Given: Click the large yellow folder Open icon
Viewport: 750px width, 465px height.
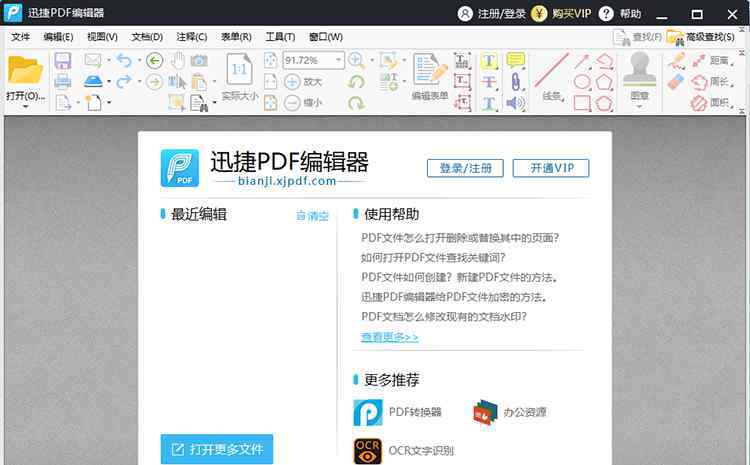Looking at the screenshot, I should tap(25, 71).
